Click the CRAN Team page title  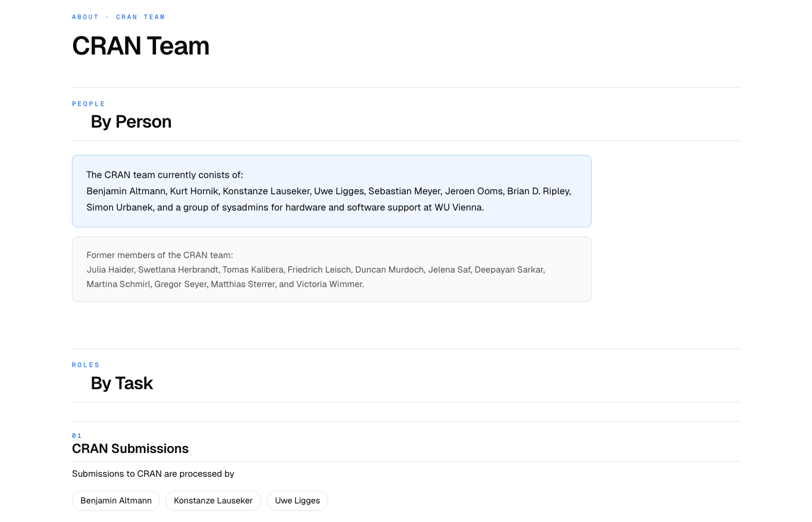[x=140, y=46]
